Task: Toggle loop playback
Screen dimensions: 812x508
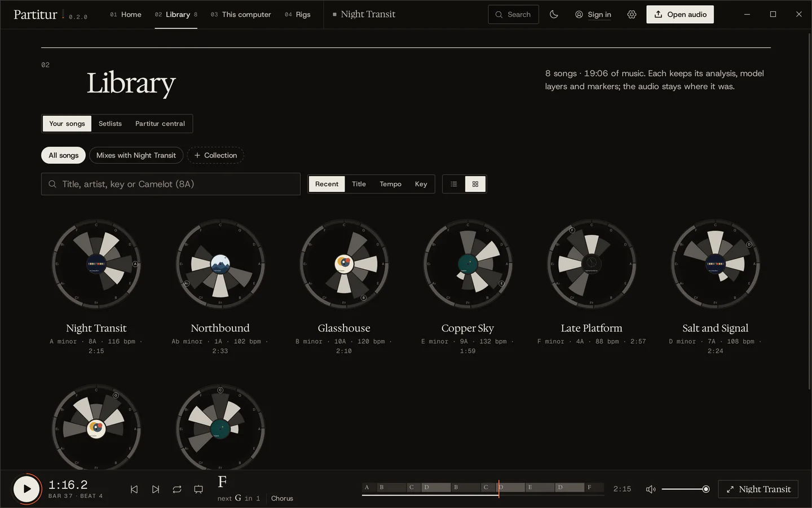Action: (177, 489)
